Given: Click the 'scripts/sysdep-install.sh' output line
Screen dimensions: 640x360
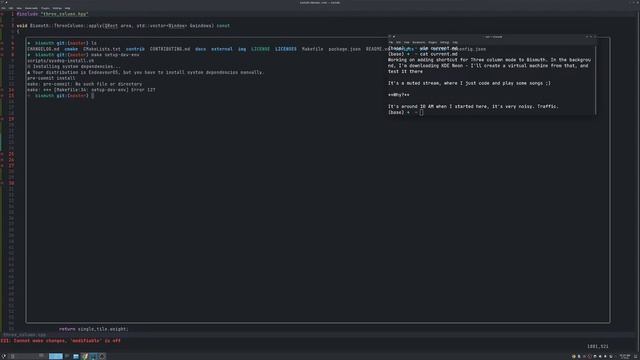Looking at the screenshot, I should [61, 60].
